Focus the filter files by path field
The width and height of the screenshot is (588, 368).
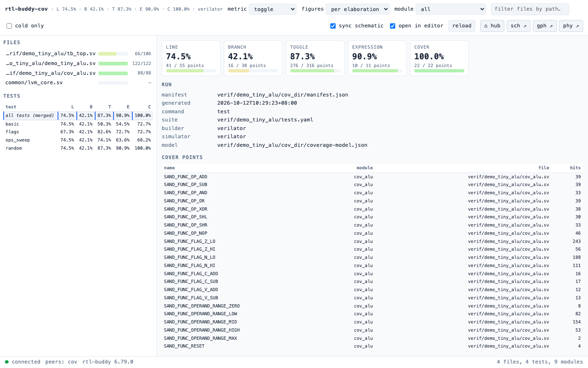[x=530, y=9]
